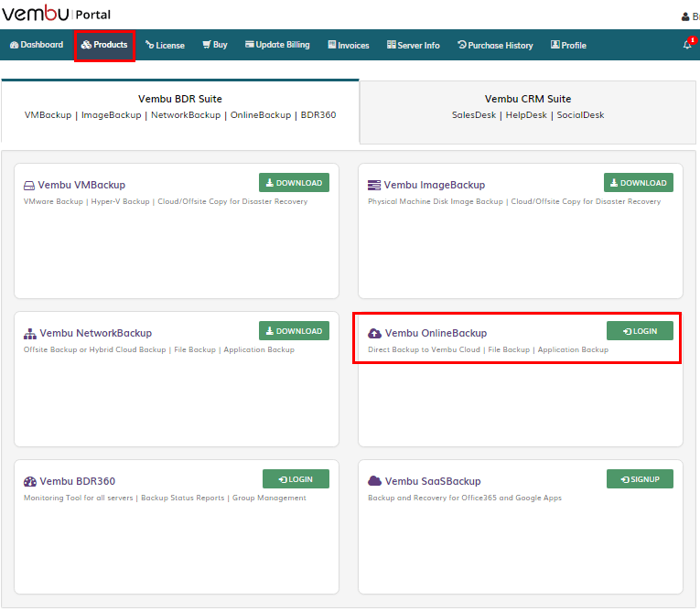The image size is (700, 611).
Task: Sign up for Vembu SaaSBackup
Action: tap(640, 479)
